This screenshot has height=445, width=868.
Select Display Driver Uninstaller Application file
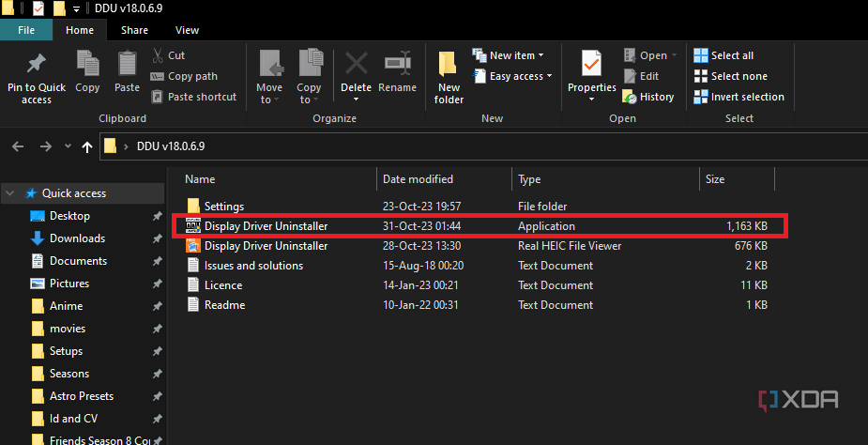point(266,226)
